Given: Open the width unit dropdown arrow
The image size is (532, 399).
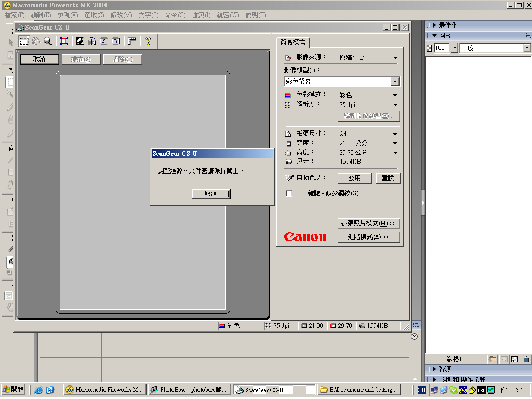Looking at the screenshot, I should point(395,143).
